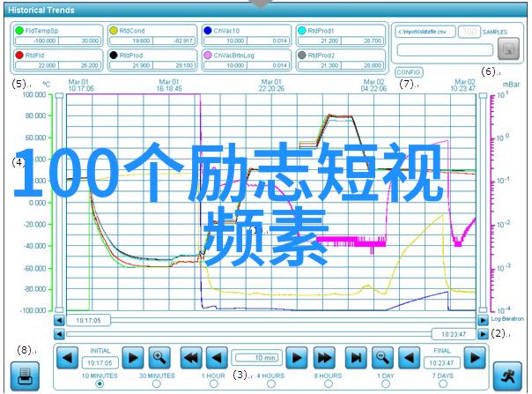Step back one interval left of 10 min field

pos(217,358)
